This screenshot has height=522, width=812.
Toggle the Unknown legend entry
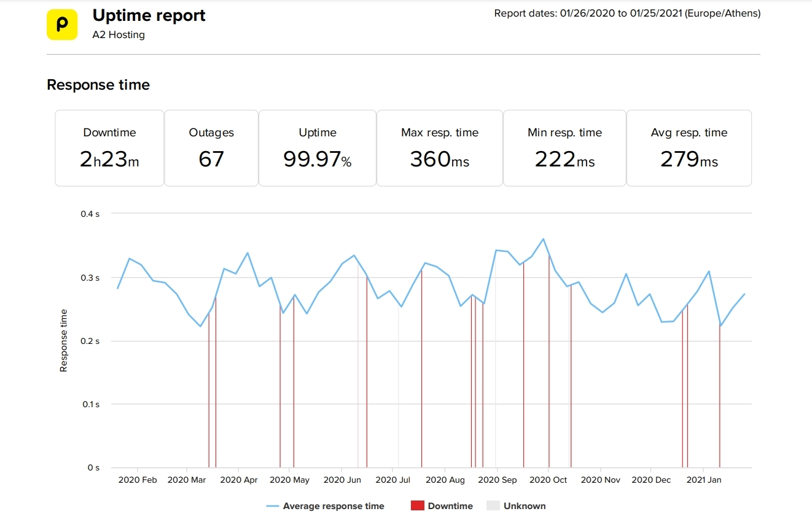click(526, 505)
